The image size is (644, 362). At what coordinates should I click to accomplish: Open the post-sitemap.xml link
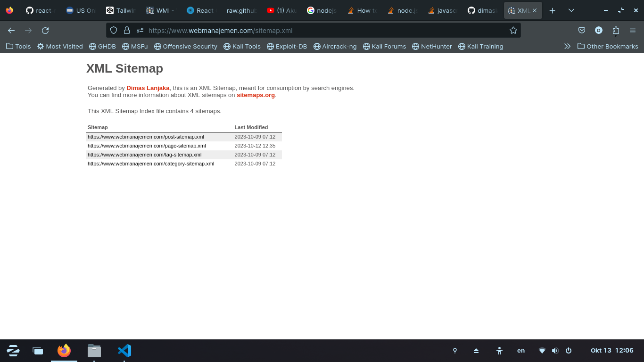pyautogui.click(x=146, y=137)
